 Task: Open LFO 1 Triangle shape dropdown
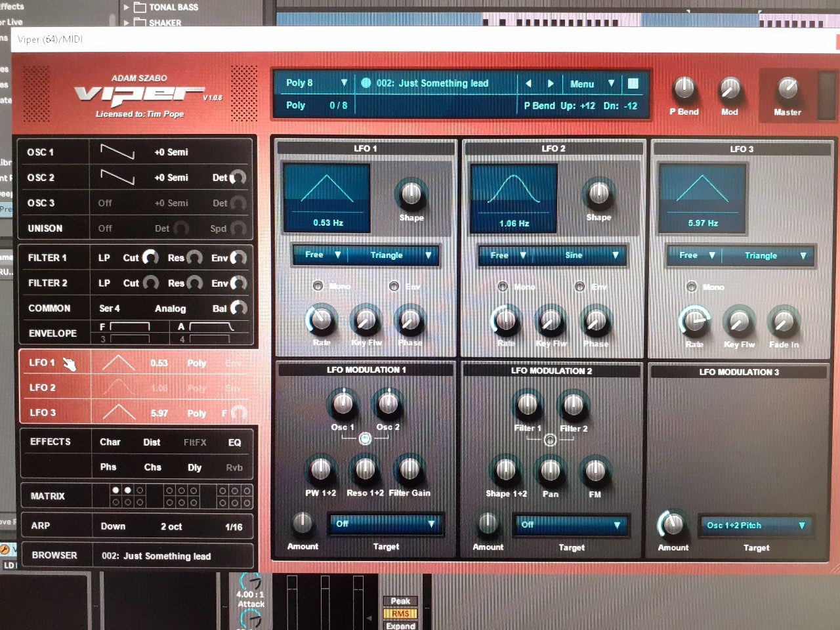pos(400,255)
